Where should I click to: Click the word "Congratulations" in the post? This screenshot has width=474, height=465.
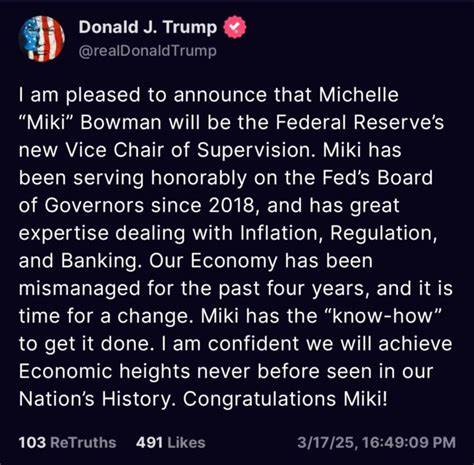[x=259, y=399]
